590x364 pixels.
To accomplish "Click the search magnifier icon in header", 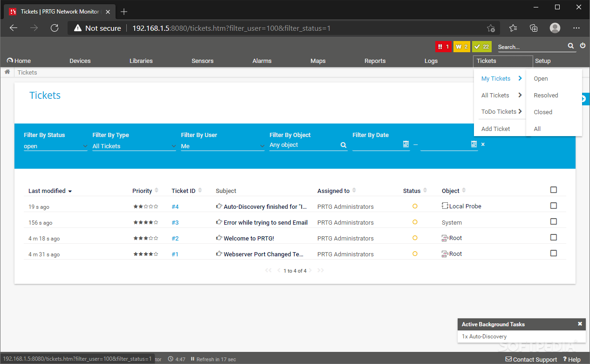I will tap(571, 46).
